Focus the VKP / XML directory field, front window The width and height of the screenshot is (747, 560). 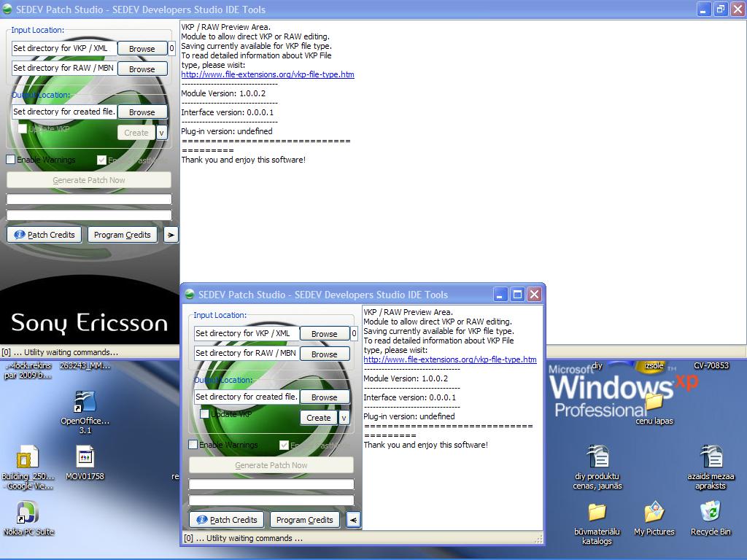(x=247, y=333)
